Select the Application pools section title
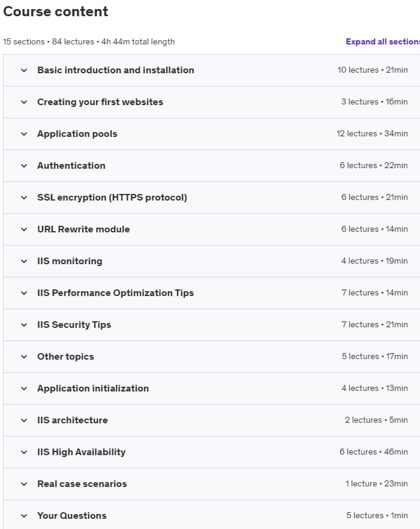Image resolution: width=420 pixels, height=529 pixels. pyautogui.click(x=77, y=134)
